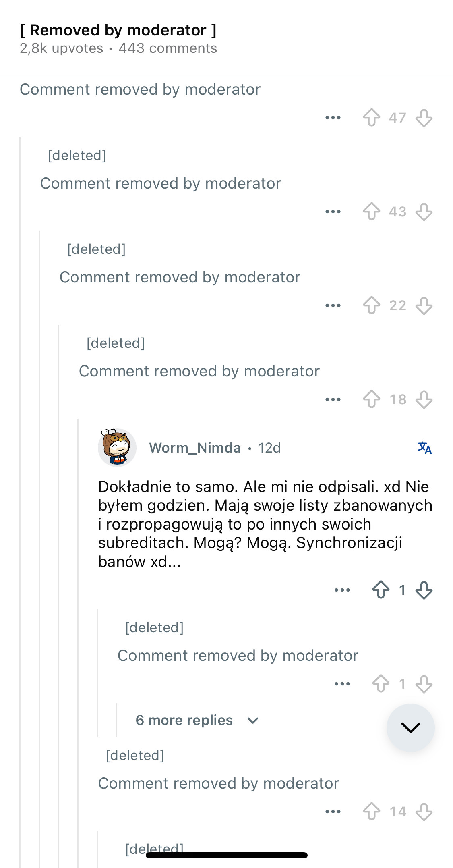The height and width of the screenshot is (868, 453).
Task: Collapse thread using the leftmost indent line
Action: pos(20,484)
